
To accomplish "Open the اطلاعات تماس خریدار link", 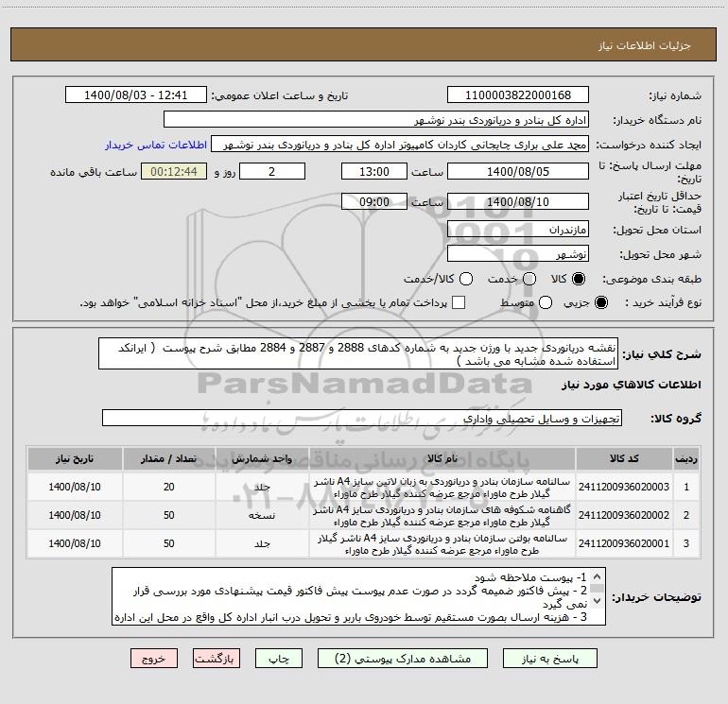I will click(x=156, y=145).
